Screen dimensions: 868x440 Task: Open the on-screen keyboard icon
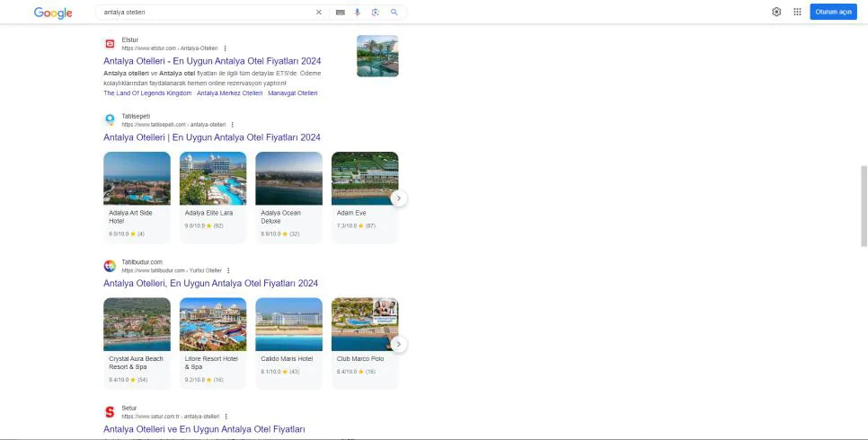tap(341, 13)
